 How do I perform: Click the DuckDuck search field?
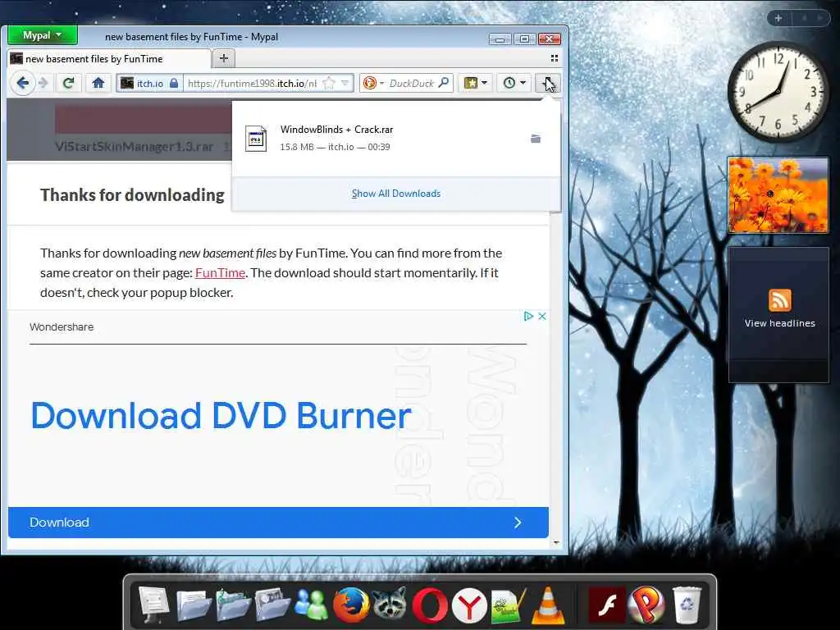411,83
